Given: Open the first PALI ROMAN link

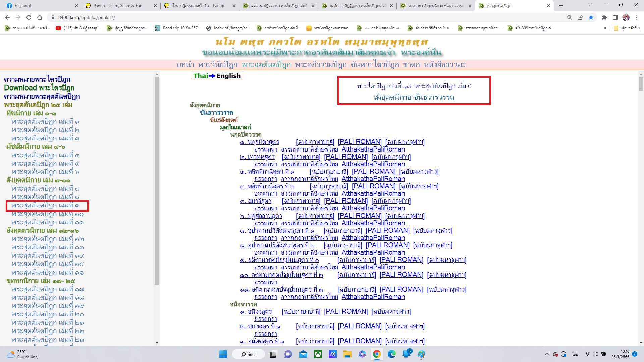Looking at the screenshot, I should coord(360,142).
